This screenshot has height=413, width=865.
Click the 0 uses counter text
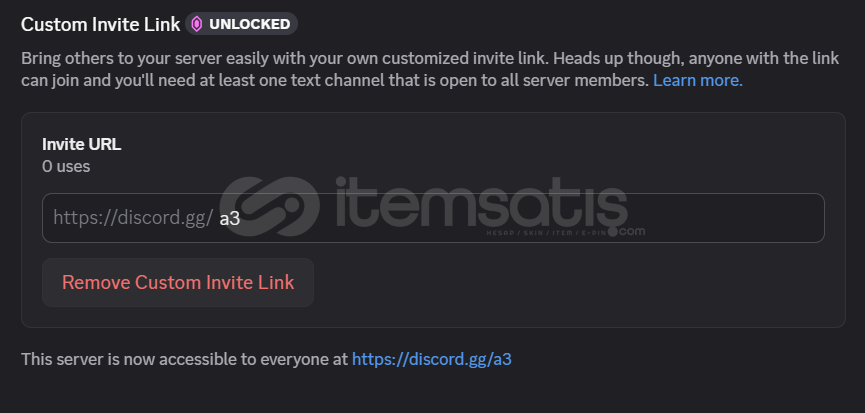66,166
